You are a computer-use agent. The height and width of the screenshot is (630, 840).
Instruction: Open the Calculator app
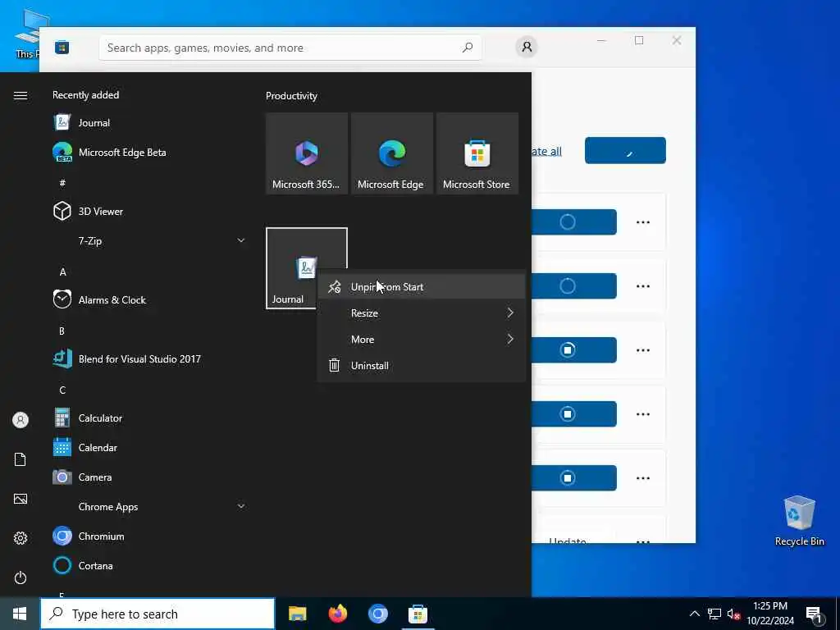(149, 418)
